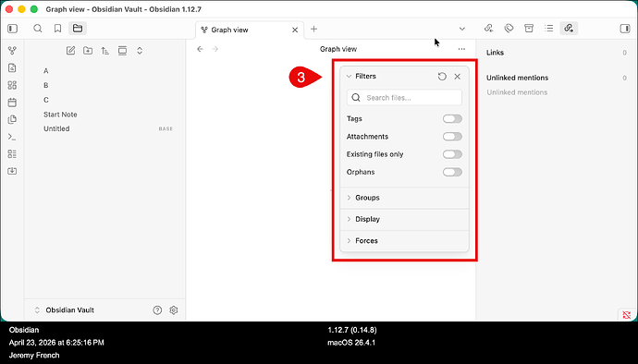Open the tags pane icon
The height and width of the screenshot is (364, 638).
pyautogui.click(x=509, y=28)
